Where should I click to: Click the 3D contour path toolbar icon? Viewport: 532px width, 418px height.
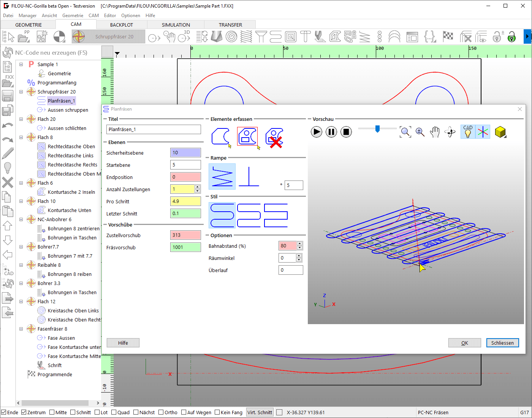(x=185, y=37)
